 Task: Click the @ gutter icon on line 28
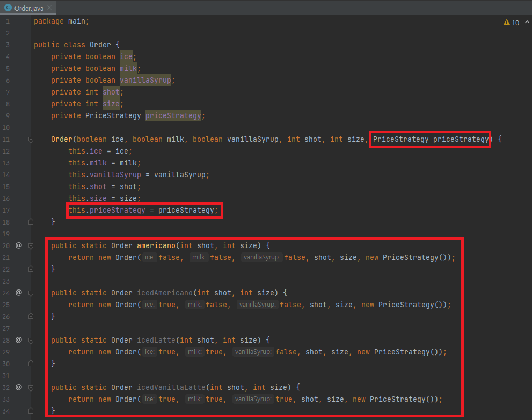point(19,339)
